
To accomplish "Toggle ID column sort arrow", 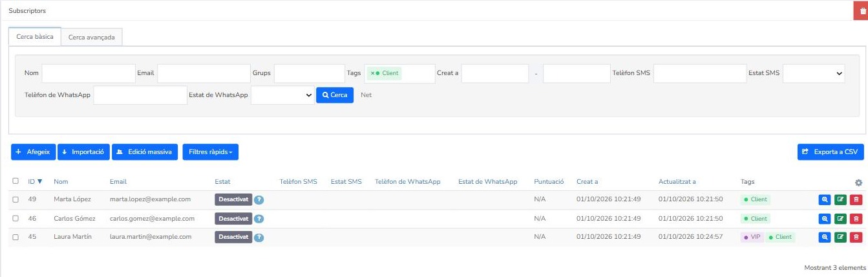I will pos(40,182).
